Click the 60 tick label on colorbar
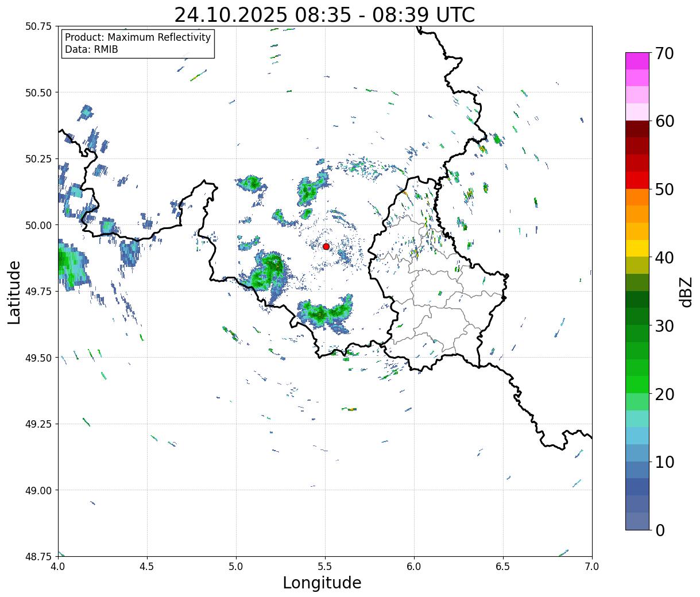 tap(664, 121)
